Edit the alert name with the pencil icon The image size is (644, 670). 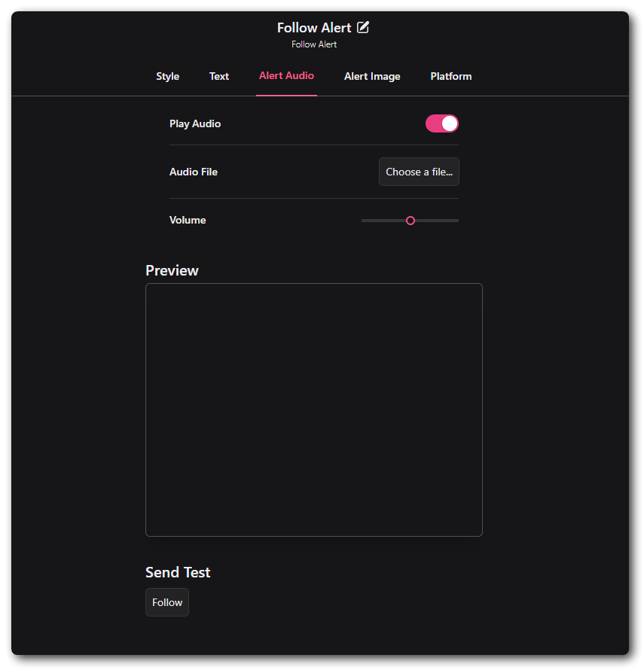click(x=364, y=27)
